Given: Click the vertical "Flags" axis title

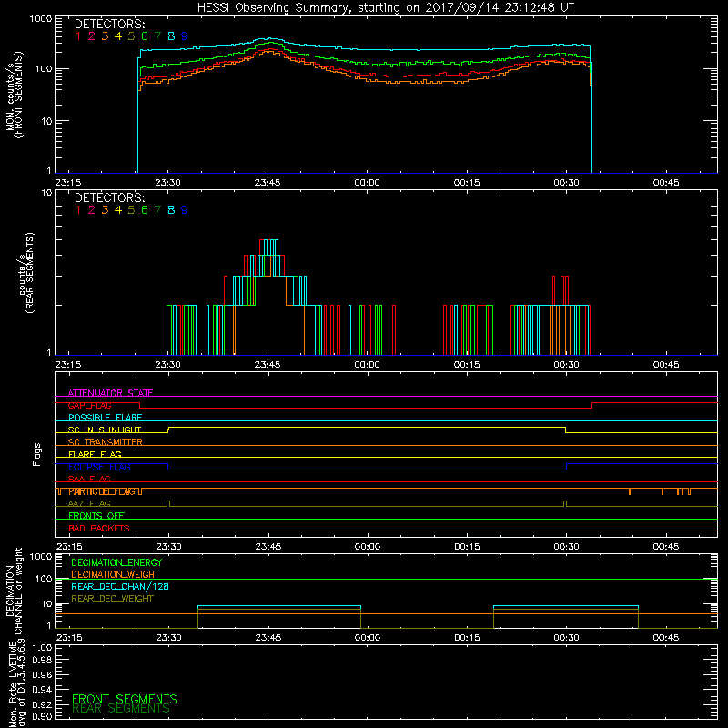Looking at the screenshot, I should [x=37, y=454].
